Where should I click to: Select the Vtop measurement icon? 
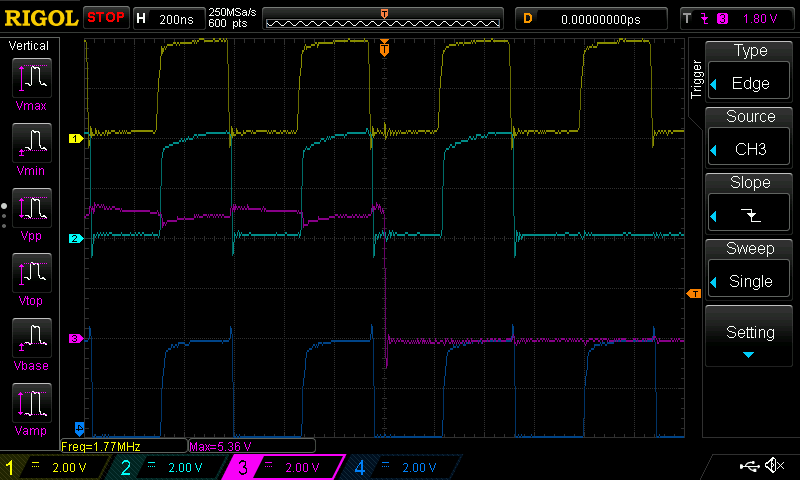(x=32, y=273)
